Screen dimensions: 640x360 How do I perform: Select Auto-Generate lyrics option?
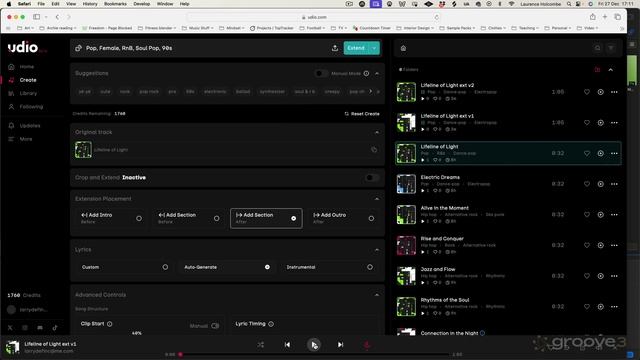coord(227,267)
